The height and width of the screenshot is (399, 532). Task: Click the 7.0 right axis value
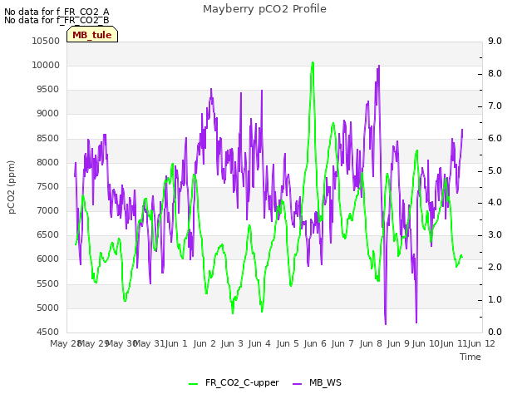[495, 106]
